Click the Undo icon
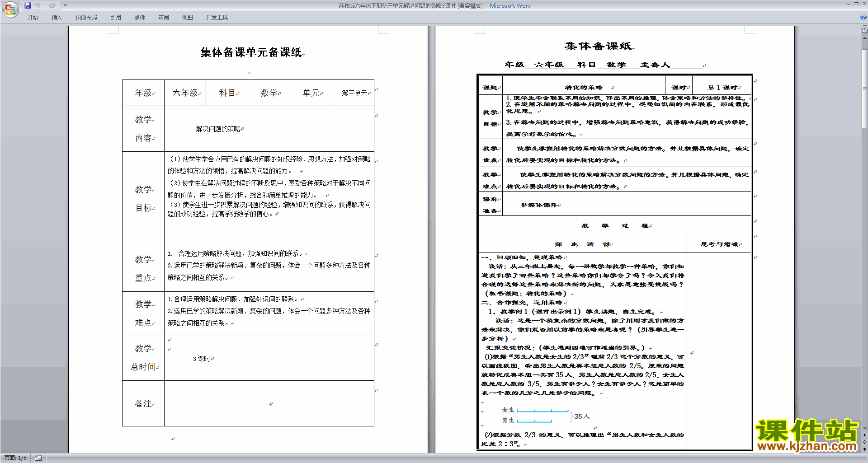 (x=38, y=5)
